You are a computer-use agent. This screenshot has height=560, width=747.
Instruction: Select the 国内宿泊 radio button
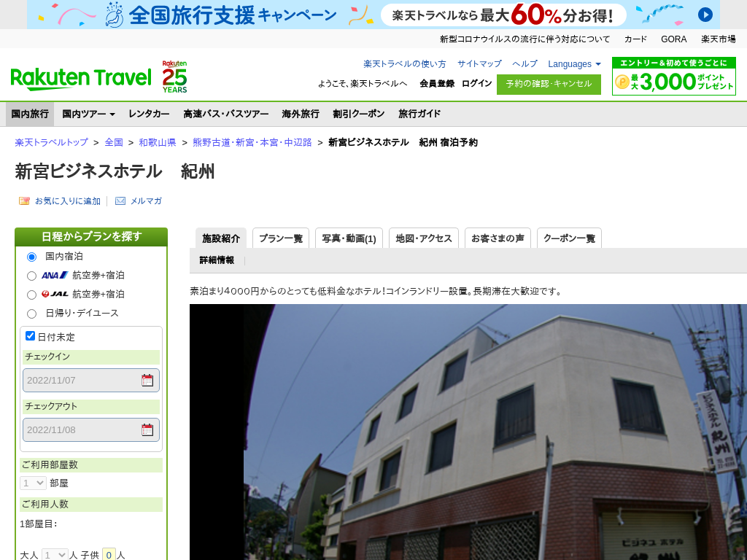pos(31,257)
